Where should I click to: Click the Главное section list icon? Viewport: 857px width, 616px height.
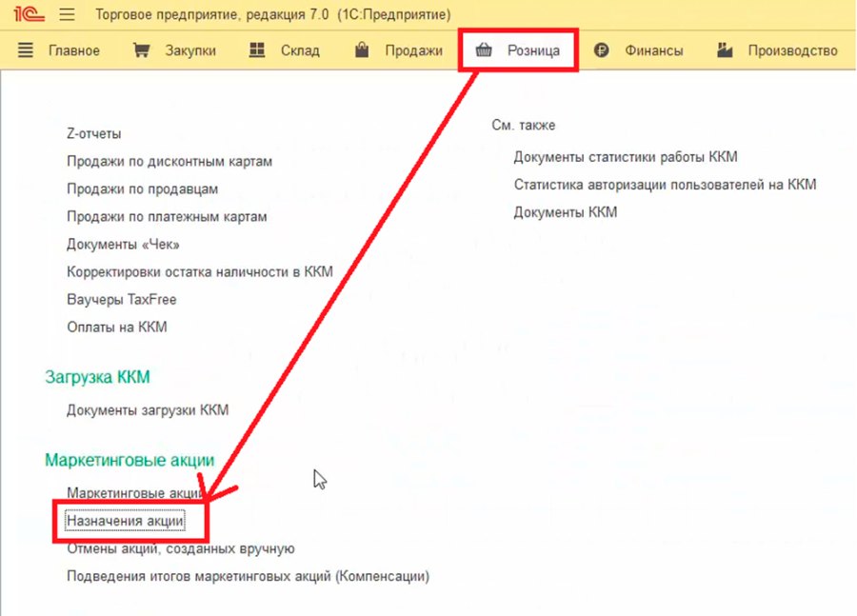tap(25, 50)
